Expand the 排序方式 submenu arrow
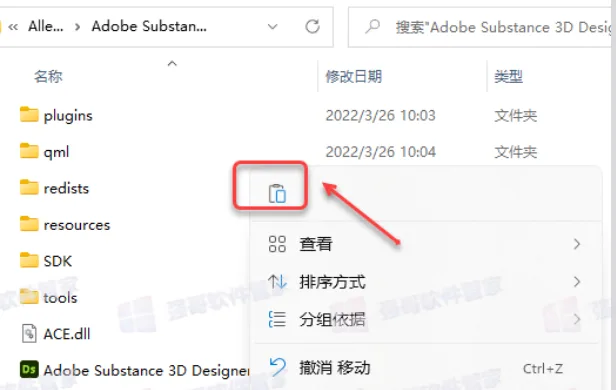616x390 pixels. click(x=577, y=282)
